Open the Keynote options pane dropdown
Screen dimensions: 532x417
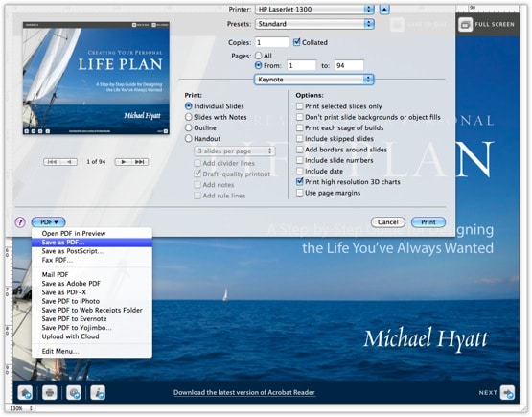coord(313,80)
